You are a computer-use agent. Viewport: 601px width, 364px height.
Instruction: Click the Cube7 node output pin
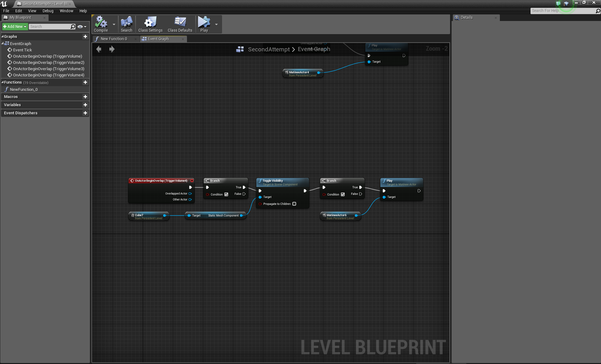click(x=165, y=216)
